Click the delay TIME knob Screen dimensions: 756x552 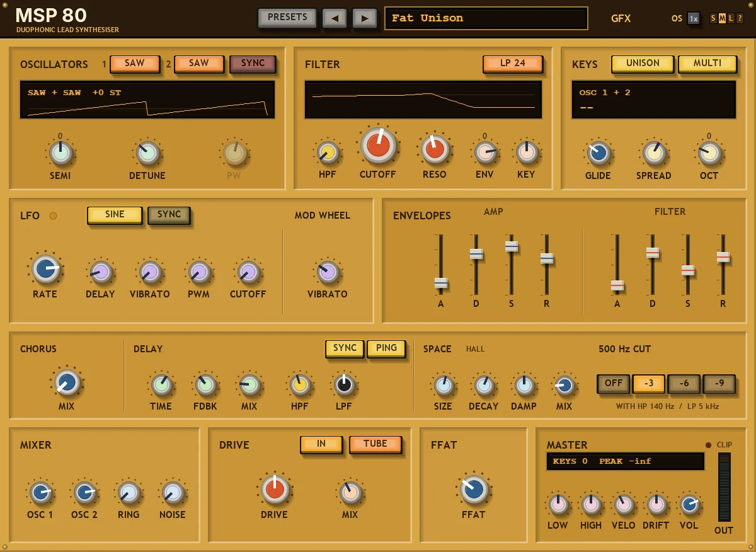pos(161,384)
